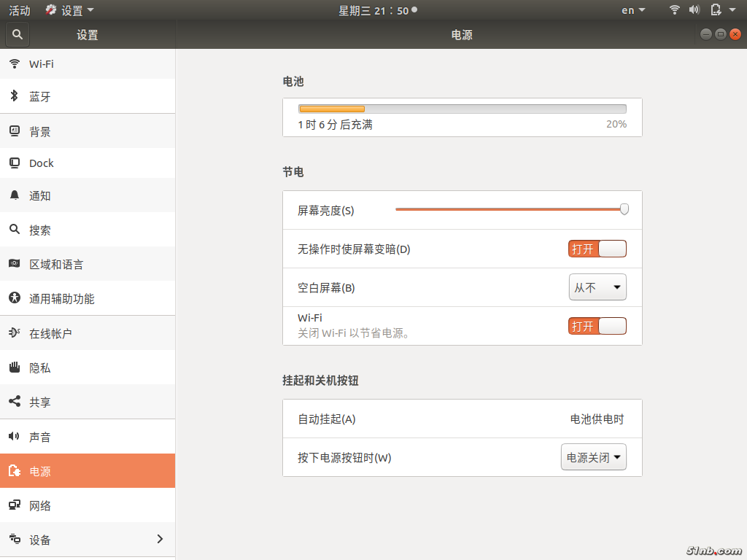Click the search magnifier button in header
The image size is (747, 560).
click(x=18, y=34)
